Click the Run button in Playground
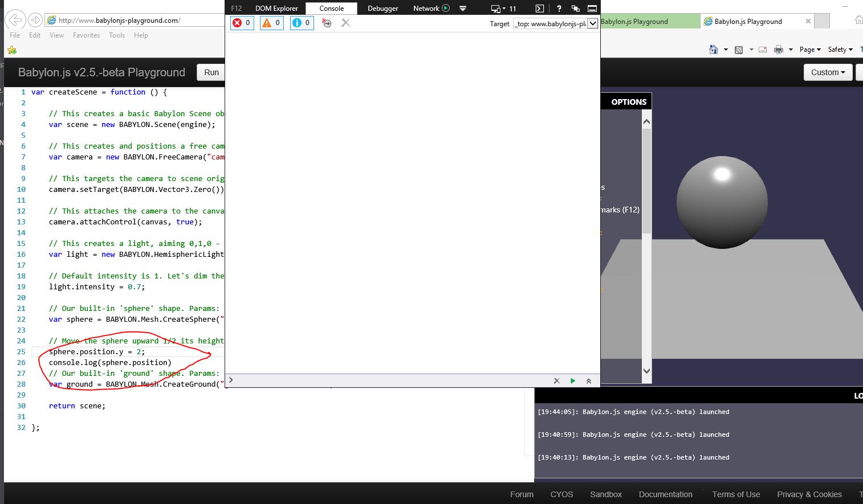Screen dimensions: 863x504 [211, 72]
